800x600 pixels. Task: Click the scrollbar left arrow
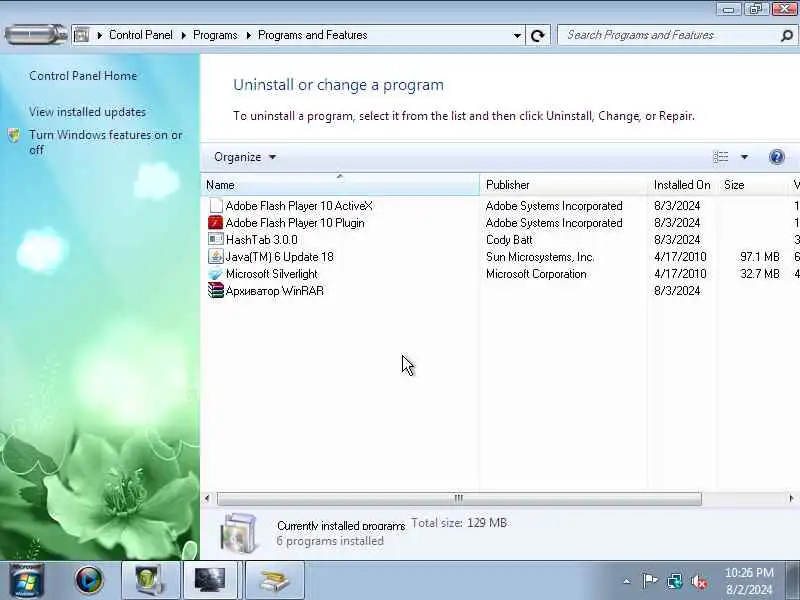207,498
